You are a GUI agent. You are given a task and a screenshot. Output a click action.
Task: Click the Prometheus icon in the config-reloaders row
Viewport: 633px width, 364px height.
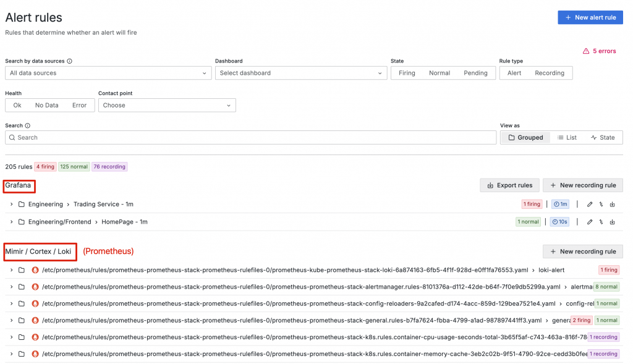pyautogui.click(x=35, y=303)
